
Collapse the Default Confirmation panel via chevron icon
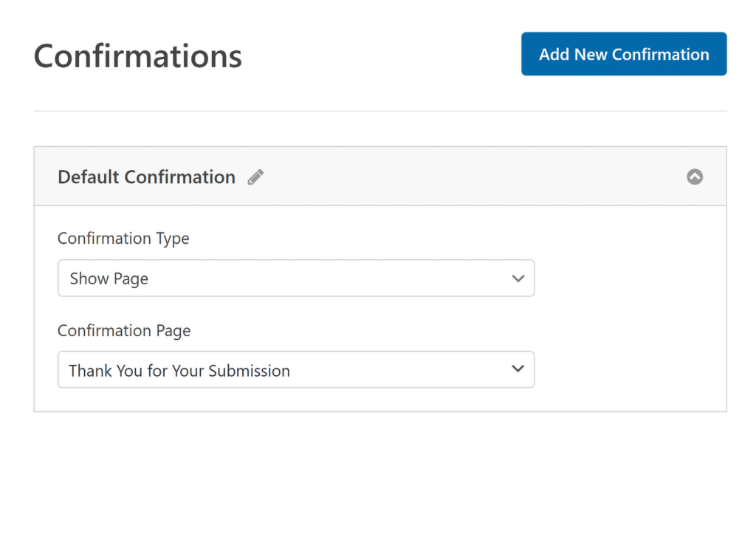click(x=695, y=177)
